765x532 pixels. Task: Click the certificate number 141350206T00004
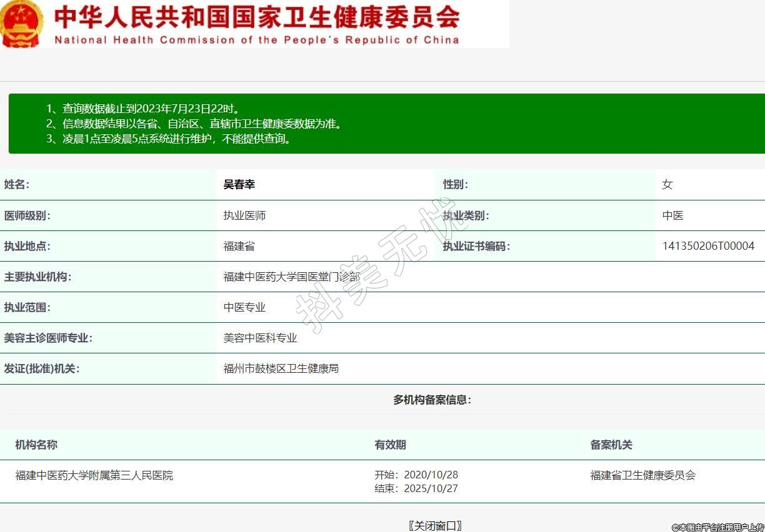(708, 246)
